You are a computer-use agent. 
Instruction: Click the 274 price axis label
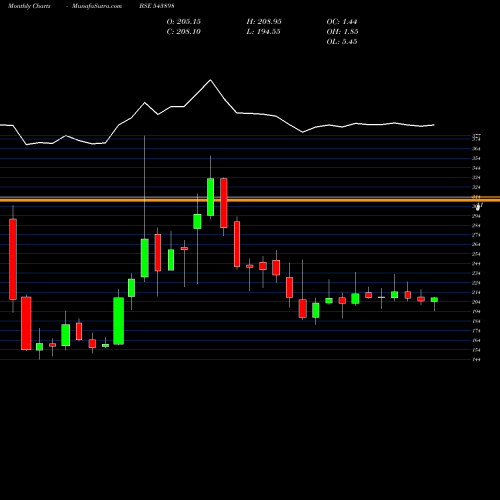tap(476, 235)
